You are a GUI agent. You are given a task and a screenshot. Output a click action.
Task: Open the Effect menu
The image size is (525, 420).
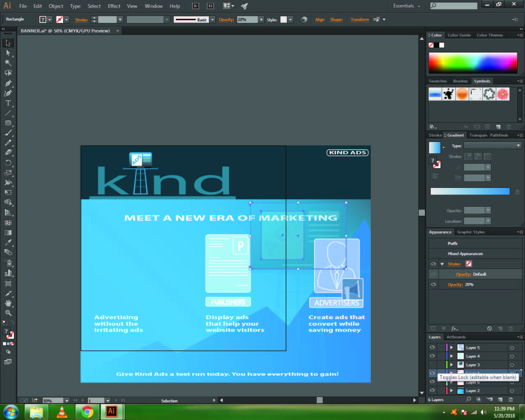coord(114,6)
